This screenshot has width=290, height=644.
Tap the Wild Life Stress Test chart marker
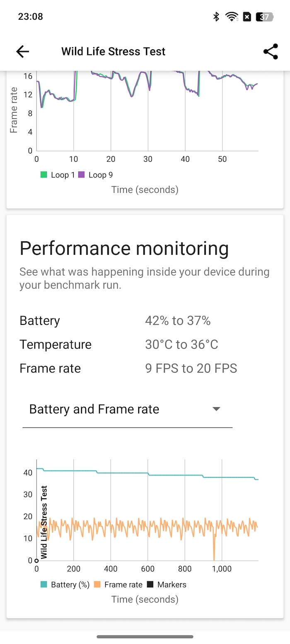pos(43,522)
